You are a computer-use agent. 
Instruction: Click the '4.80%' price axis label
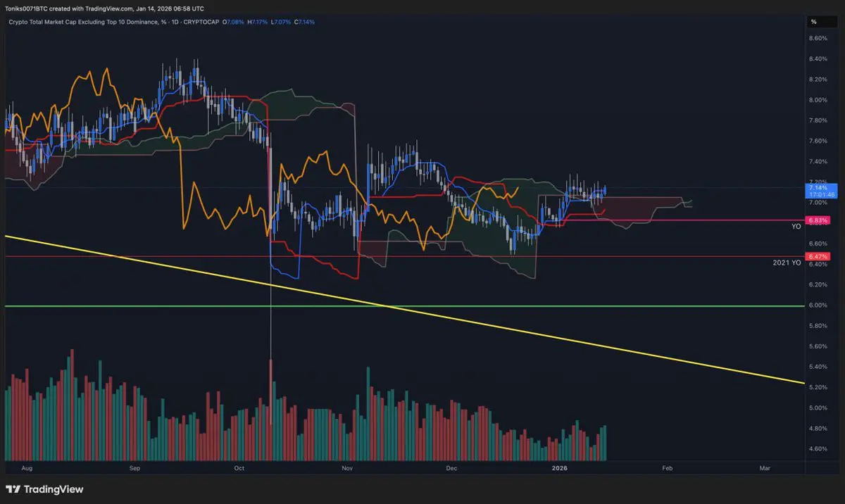[x=818, y=429]
